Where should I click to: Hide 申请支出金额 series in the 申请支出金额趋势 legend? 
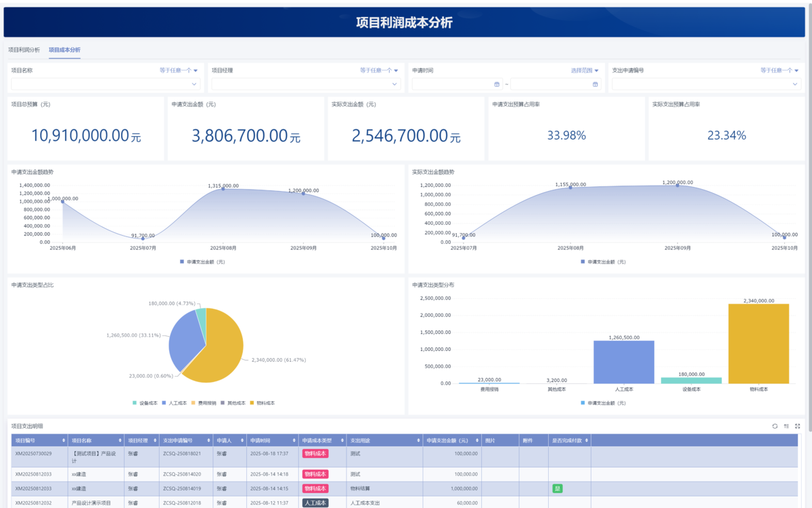pos(201,261)
